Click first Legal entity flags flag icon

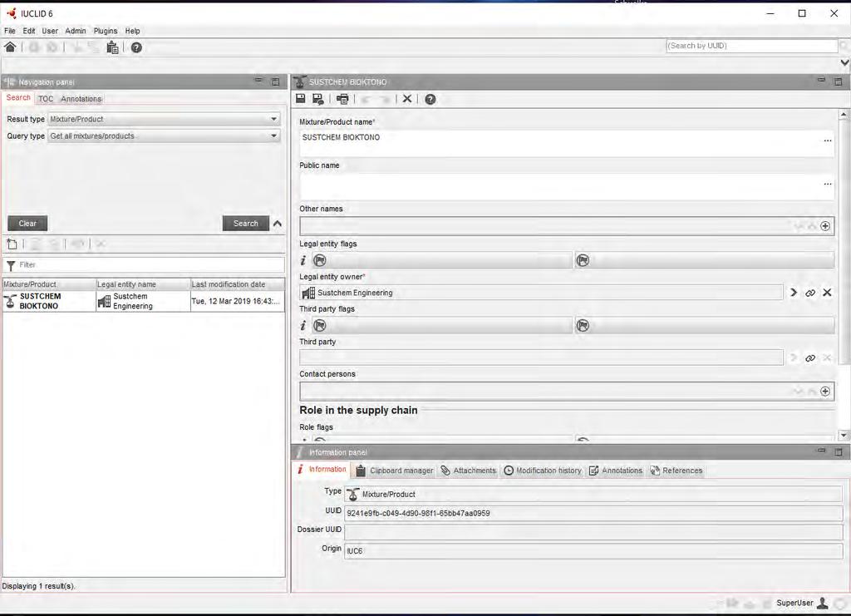click(x=320, y=260)
